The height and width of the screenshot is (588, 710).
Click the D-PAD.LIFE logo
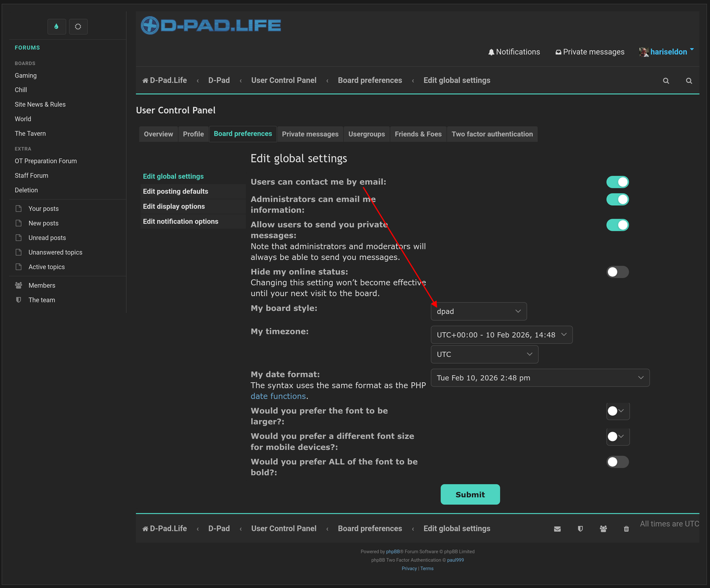tap(211, 25)
